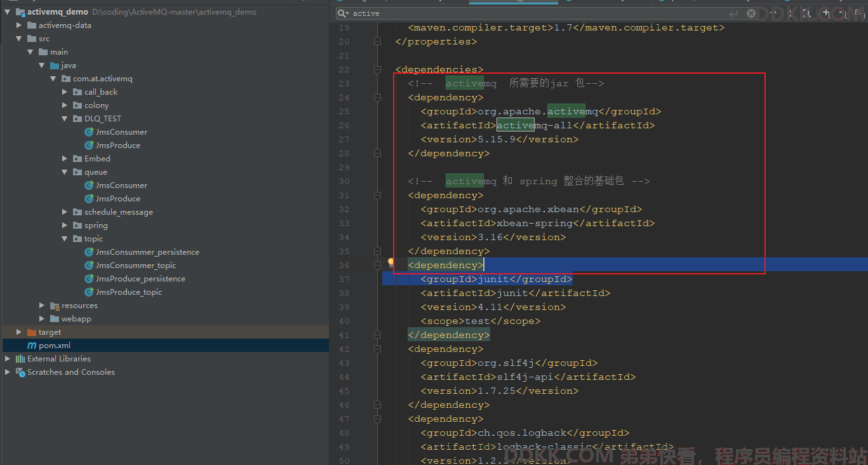Click 'ch.qos.logback' groupId on line 48
Screen dimensions: 868x465
[522, 433]
